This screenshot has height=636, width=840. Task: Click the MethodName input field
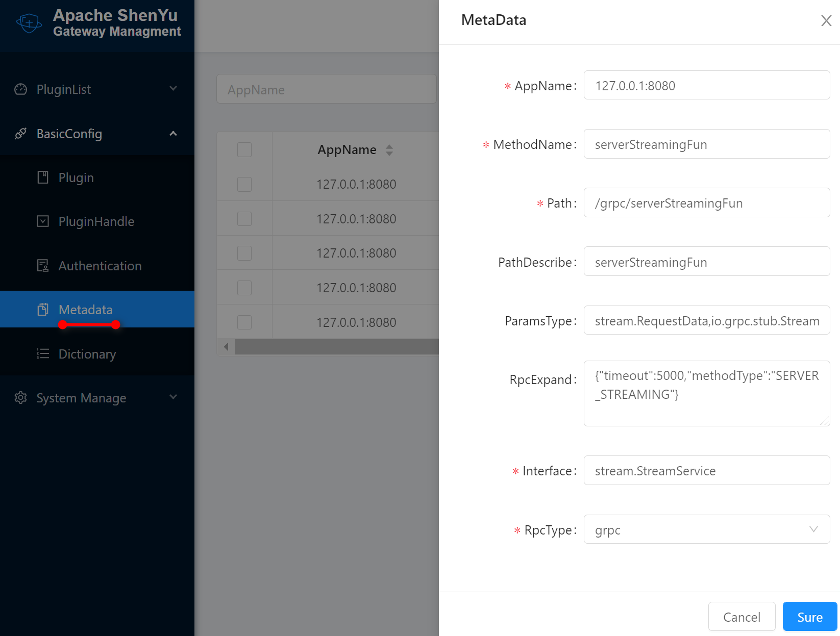pos(706,144)
